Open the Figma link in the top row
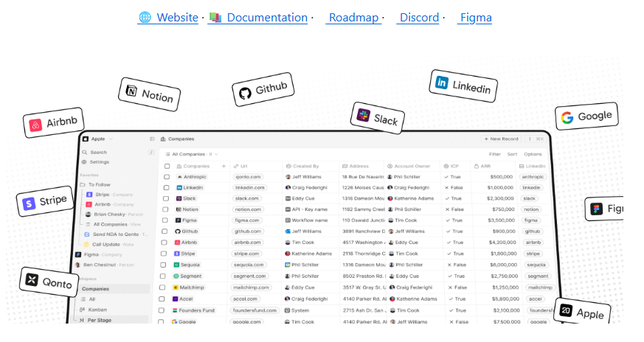This screenshot has height=342, width=644. (474, 18)
